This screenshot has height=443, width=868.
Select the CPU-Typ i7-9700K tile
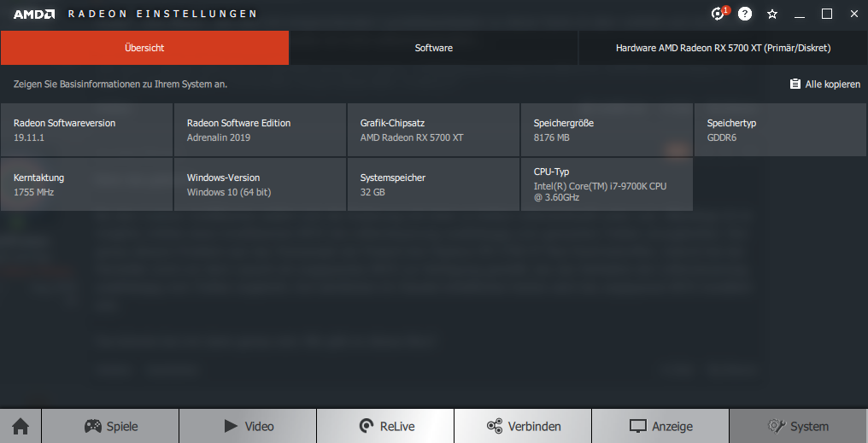click(x=607, y=184)
